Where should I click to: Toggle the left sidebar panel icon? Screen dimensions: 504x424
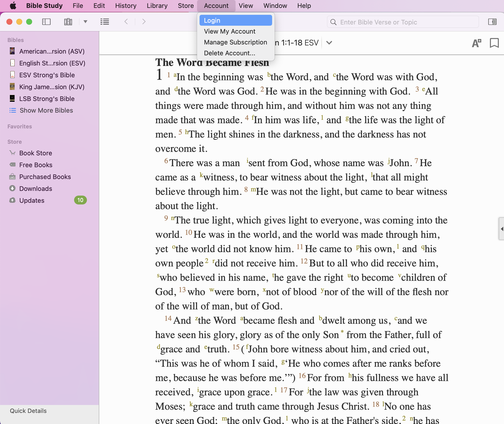click(x=46, y=22)
